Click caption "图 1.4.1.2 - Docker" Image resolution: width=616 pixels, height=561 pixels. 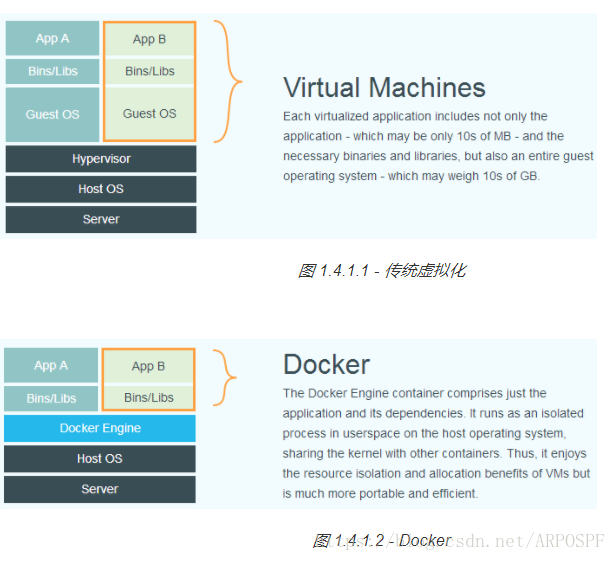(x=382, y=541)
